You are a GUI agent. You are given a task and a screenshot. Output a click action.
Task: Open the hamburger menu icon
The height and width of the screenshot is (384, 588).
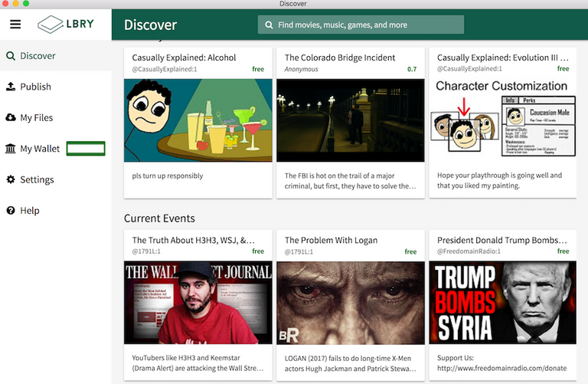point(15,25)
